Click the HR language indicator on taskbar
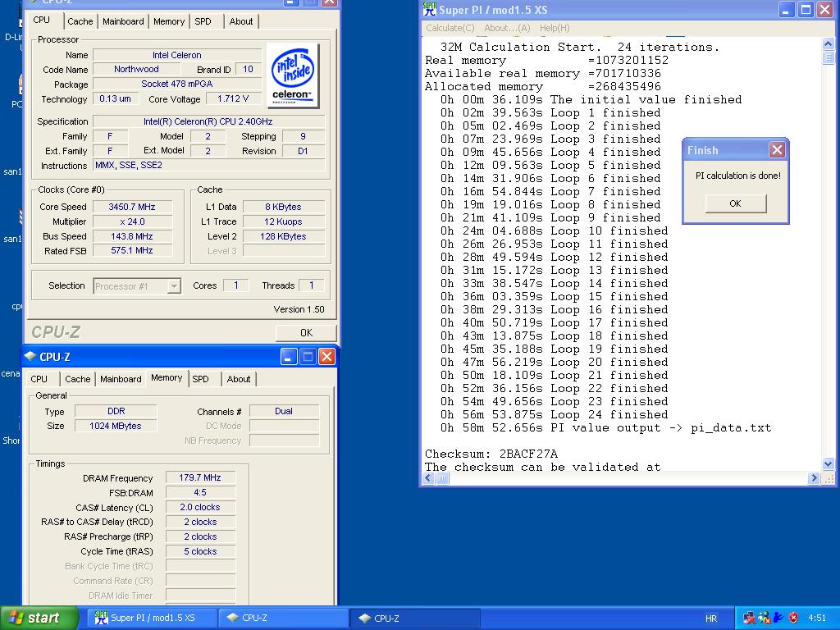 (711, 619)
